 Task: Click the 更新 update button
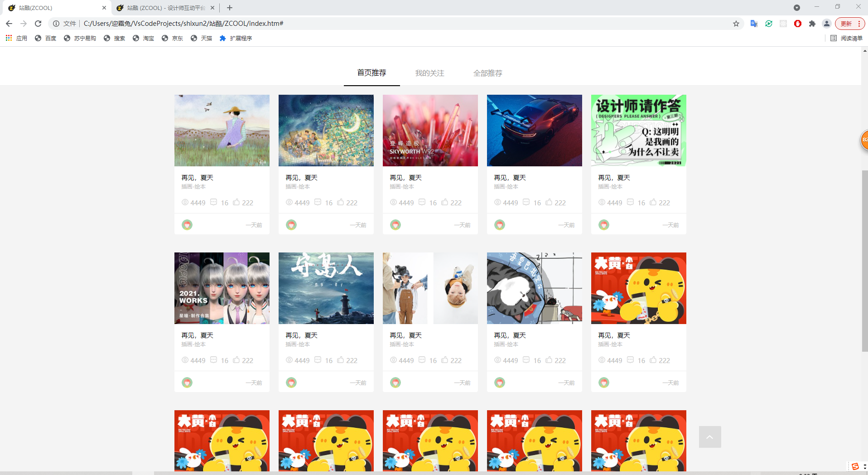[x=850, y=24]
